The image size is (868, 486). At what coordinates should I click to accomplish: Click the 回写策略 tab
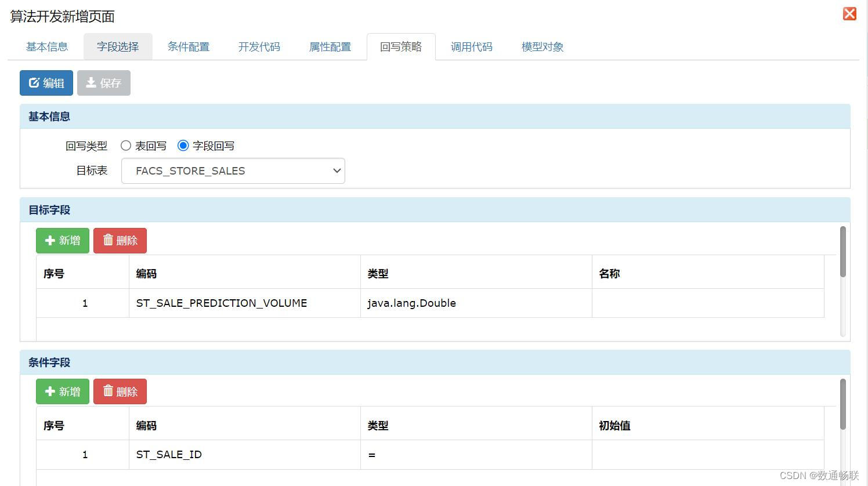[x=401, y=47]
